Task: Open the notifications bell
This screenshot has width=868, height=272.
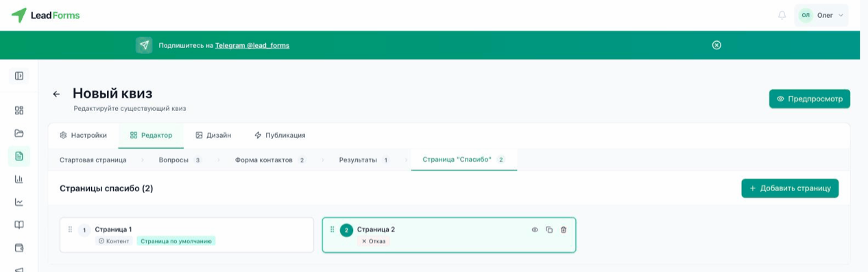Action: [x=782, y=15]
